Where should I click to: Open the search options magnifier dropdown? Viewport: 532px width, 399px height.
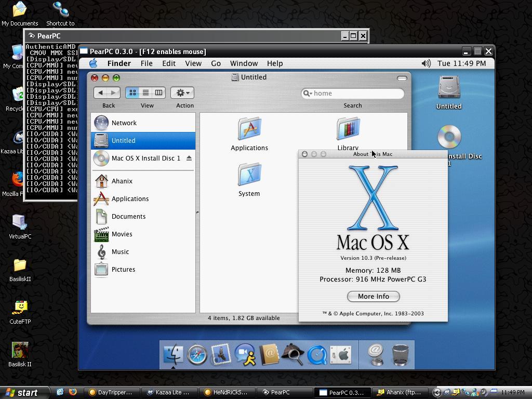[x=308, y=94]
